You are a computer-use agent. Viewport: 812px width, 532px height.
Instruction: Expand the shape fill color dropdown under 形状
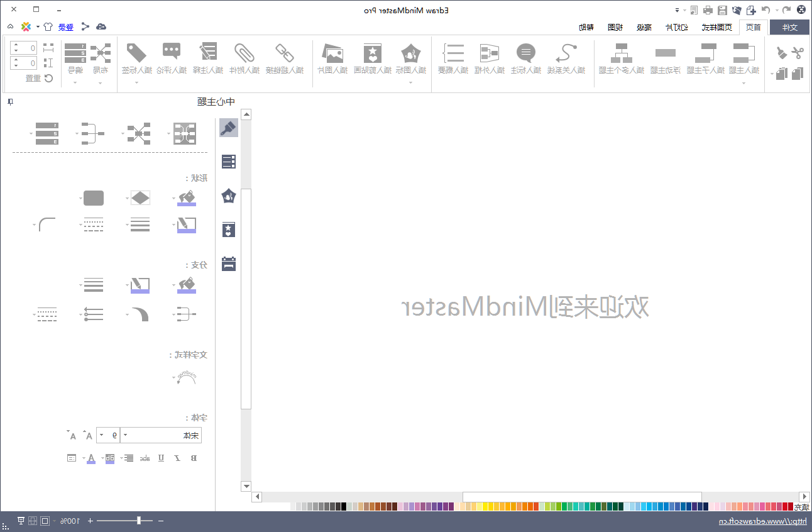174,198
